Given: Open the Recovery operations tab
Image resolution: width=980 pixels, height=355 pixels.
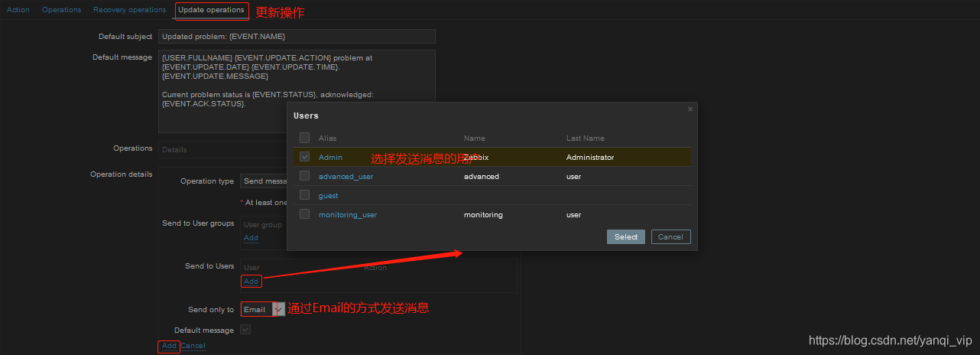Looking at the screenshot, I should pyautogui.click(x=129, y=10).
